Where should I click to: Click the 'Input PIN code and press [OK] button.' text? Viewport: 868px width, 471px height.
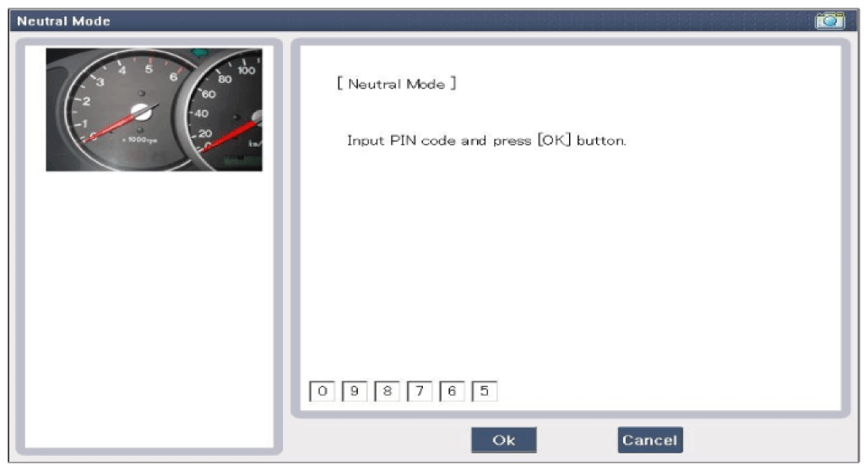coord(486,141)
